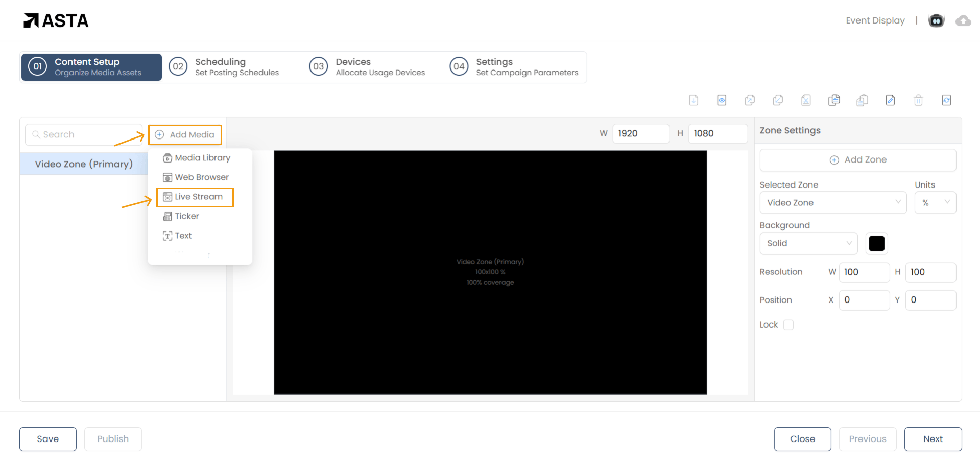Click the canvas width field showing 1920
This screenshot has height=464, width=980.
(x=640, y=133)
